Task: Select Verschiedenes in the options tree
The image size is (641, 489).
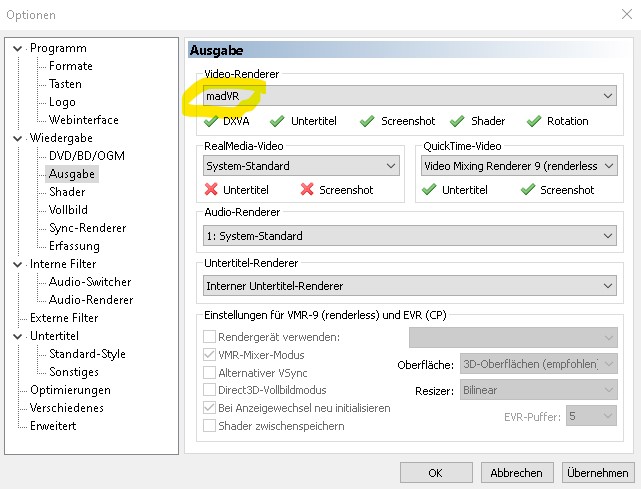Action: (x=67, y=408)
